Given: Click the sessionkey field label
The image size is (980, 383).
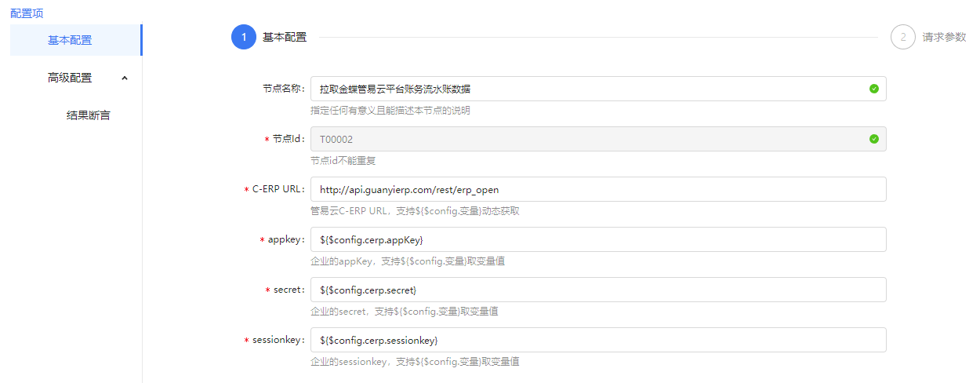Looking at the screenshot, I should click(x=278, y=340).
